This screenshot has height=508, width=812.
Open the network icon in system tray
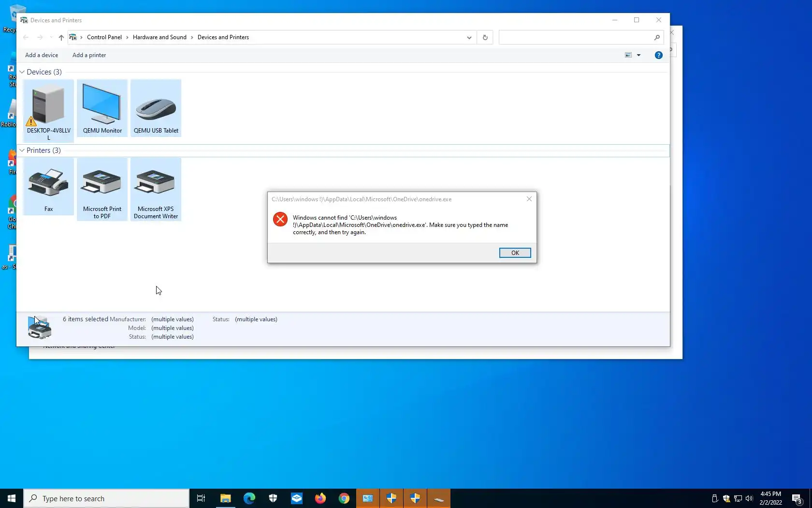tap(738, 498)
